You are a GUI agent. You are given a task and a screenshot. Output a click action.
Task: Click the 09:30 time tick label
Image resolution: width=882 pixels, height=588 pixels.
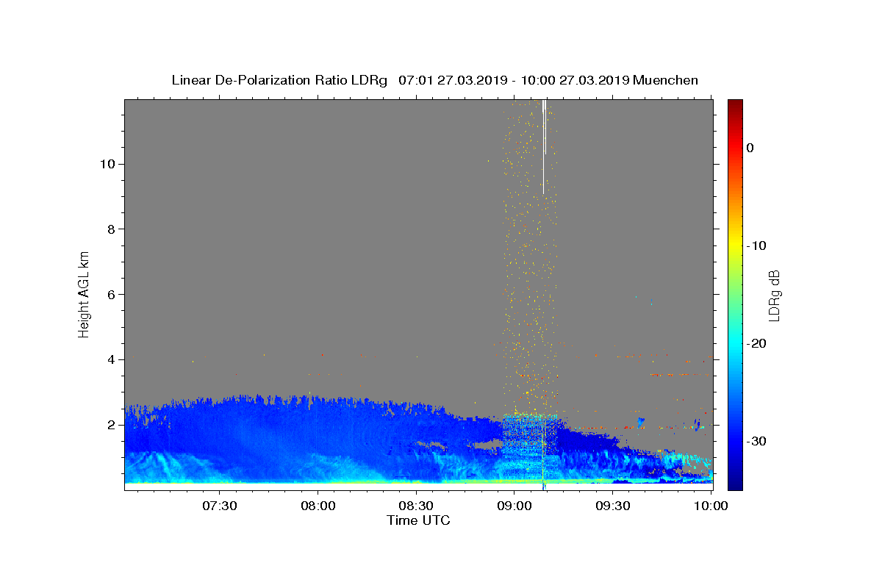coord(613,506)
